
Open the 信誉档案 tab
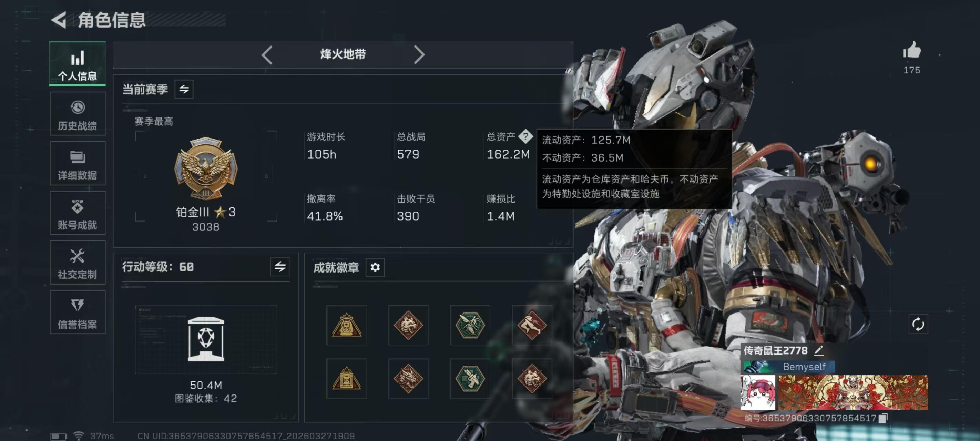(78, 312)
